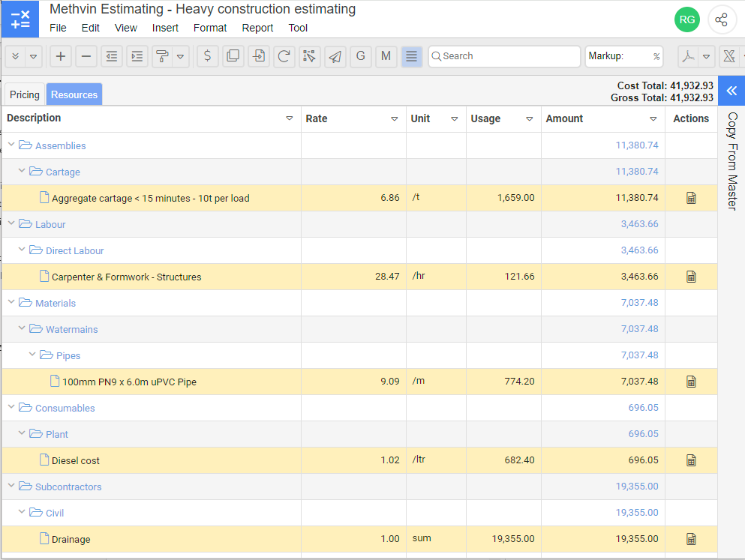The width and height of the screenshot is (745, 560).
Task: Click the paper plane send icon
Action: click(x=335, y=56)
